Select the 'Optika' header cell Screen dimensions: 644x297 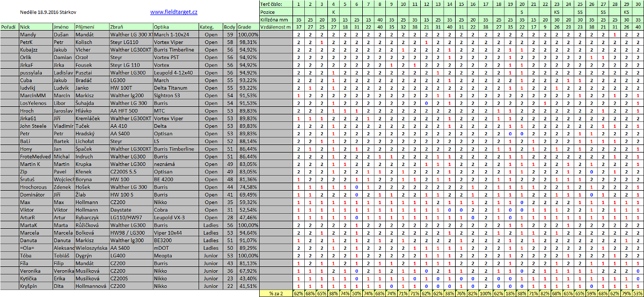[x=162, y=26]
